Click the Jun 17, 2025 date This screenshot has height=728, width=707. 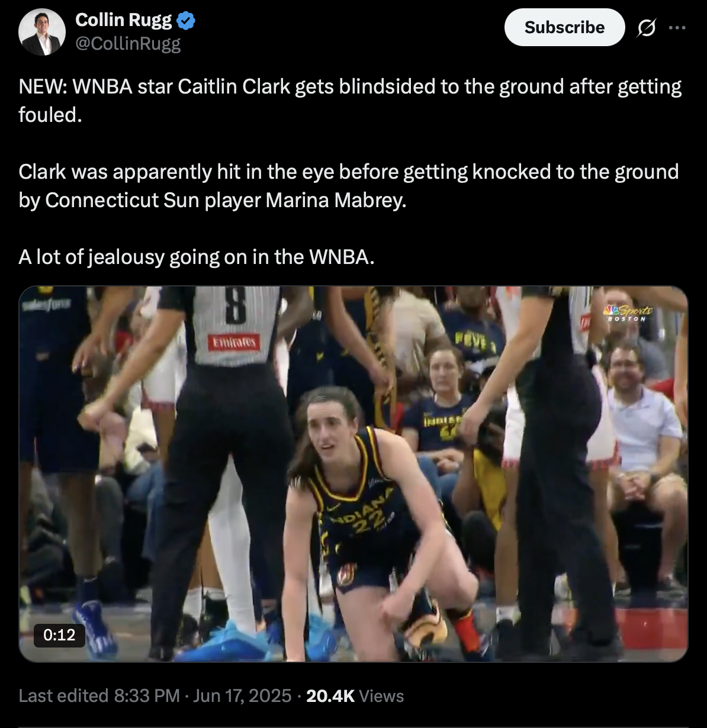[242, 695]
